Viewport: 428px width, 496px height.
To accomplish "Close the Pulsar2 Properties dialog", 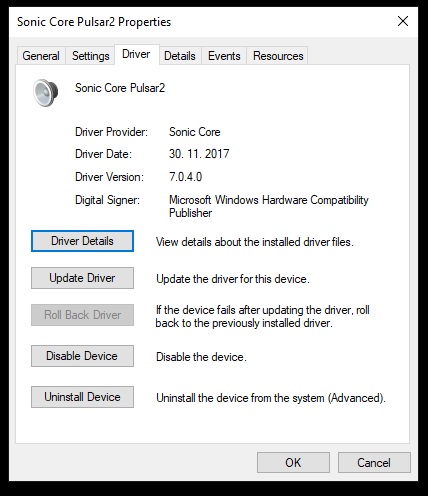I will (x=403, y=21).
